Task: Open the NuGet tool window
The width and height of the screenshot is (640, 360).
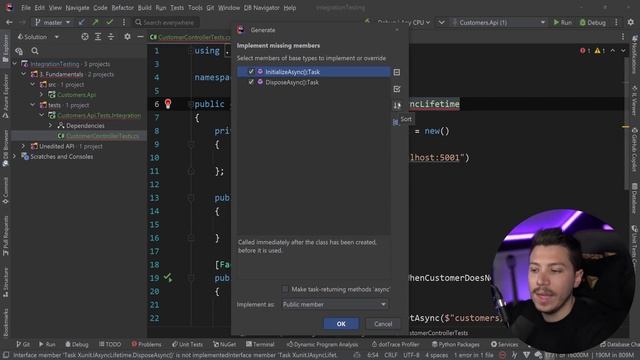Action: tap(224, 344)
